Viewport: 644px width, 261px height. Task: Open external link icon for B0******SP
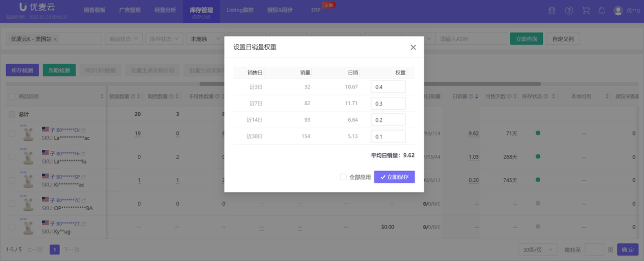pos(83,177)
